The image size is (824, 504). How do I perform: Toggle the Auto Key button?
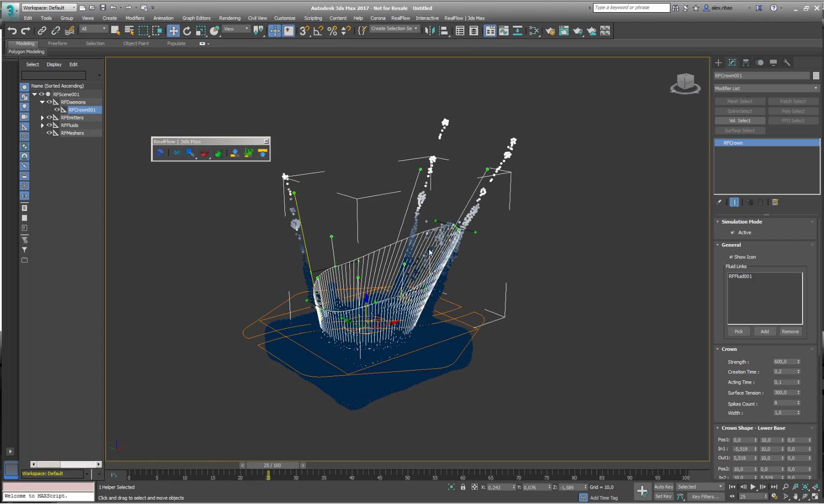tap(663, 487)
